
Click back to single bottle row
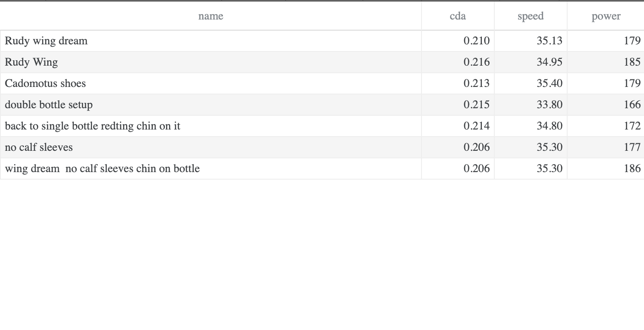pos(92,126)
